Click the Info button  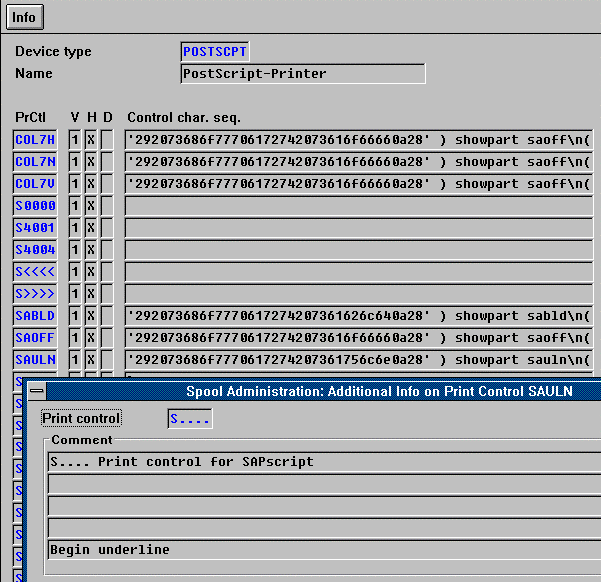(x=24, y=17)
